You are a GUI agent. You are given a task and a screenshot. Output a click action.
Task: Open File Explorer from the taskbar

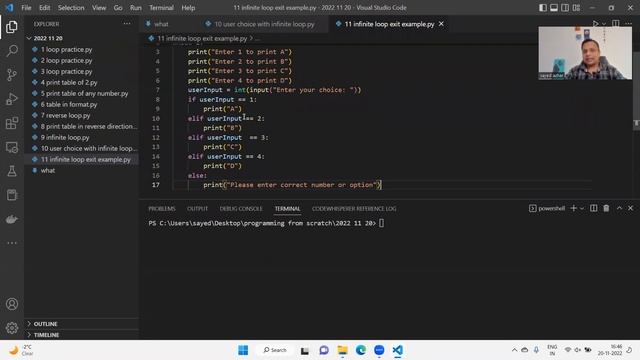click(342, 350)
